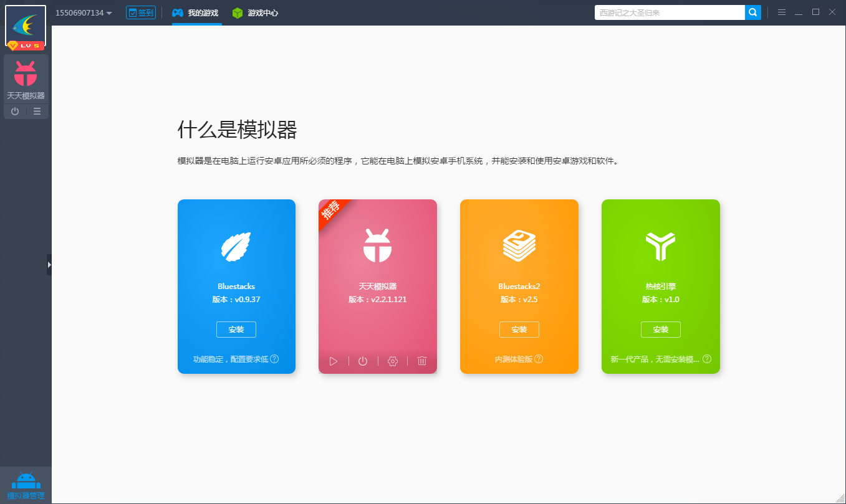The height and width of the screenshot is (504, 846).
Task: Click the LV 5 level badge
Action: [x=26, y=46]
